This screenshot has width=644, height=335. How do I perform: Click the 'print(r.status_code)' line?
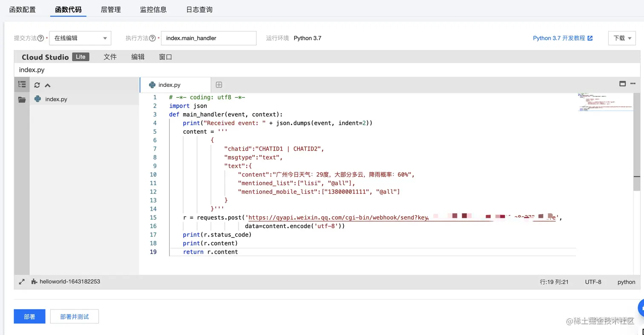217,235
